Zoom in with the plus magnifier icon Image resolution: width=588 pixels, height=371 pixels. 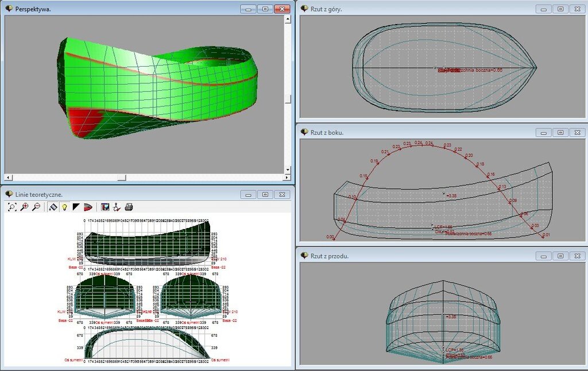[x=24, y=207]
